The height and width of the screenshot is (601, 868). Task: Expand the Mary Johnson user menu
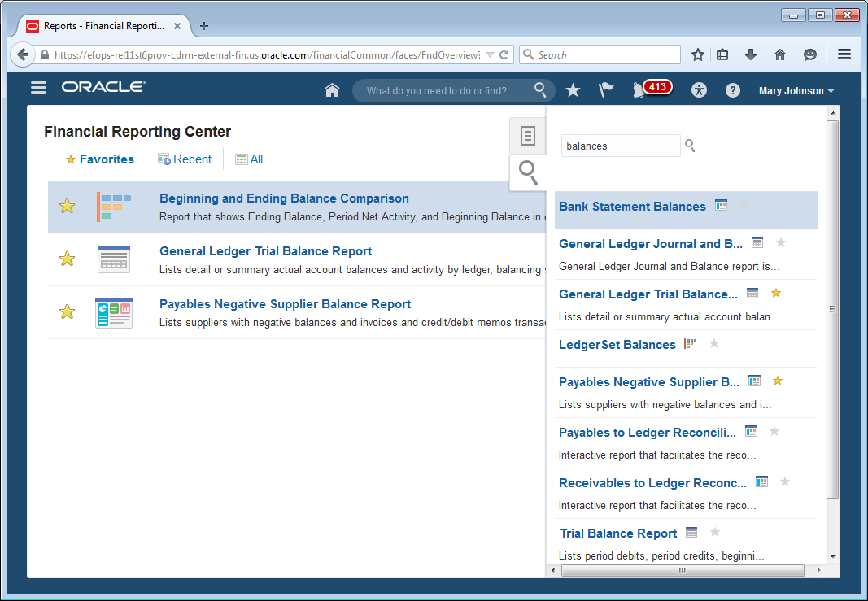tap(796, 91)
